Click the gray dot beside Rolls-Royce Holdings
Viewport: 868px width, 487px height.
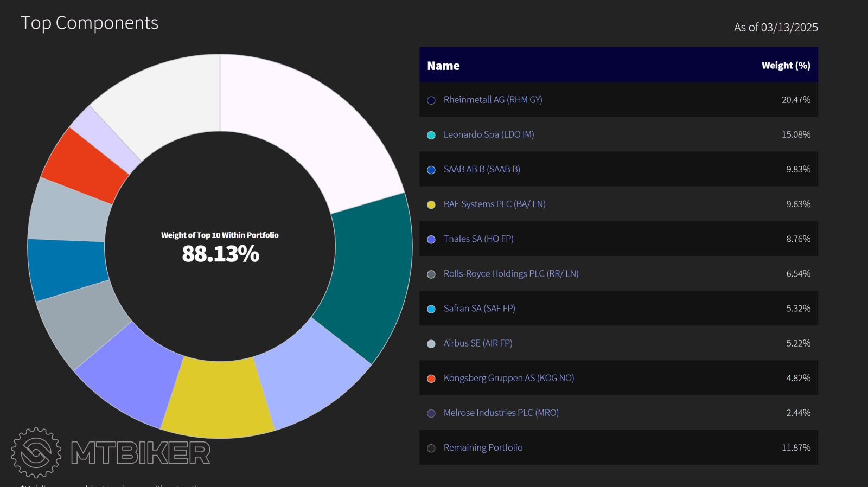431,274
